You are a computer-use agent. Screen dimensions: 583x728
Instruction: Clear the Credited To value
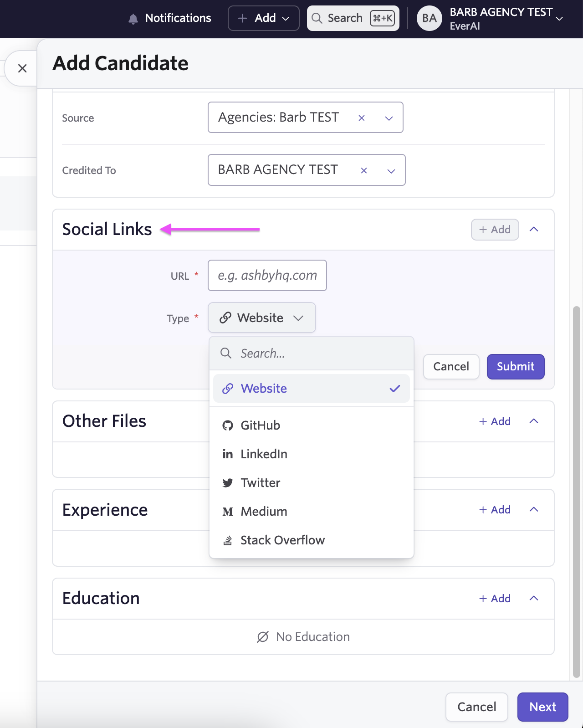(x=364, y=170)
